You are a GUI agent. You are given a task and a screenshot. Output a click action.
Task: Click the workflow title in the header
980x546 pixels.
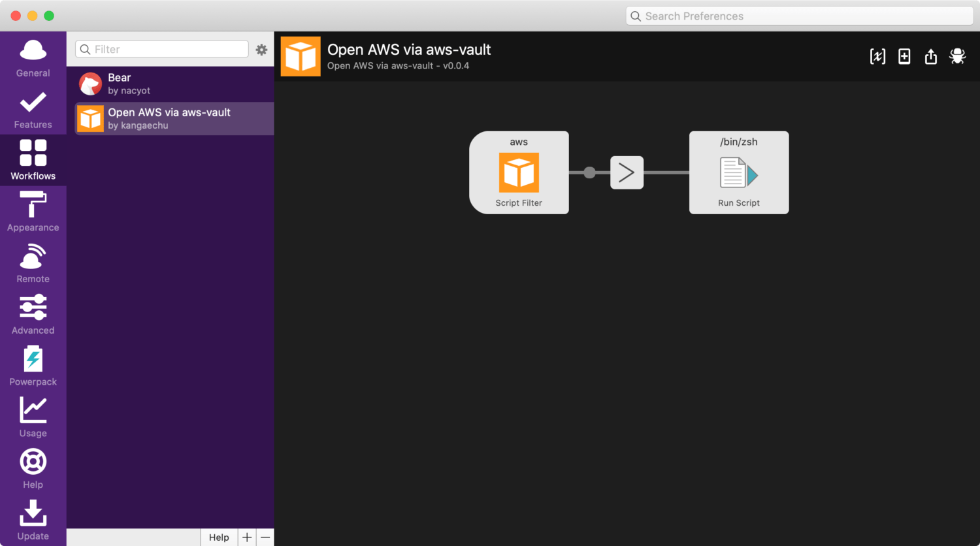[409, 50]
